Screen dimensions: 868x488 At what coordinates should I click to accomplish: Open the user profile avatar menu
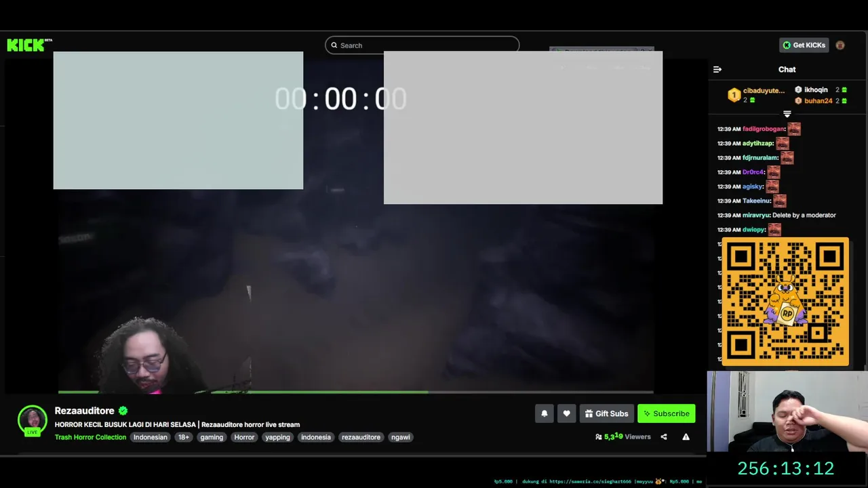tap(840, 45)
